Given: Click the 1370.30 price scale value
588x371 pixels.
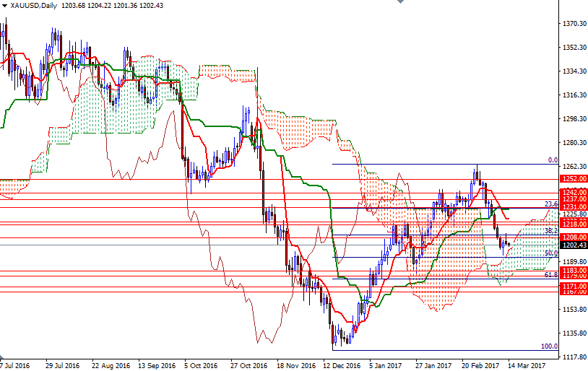Looking at the screenshot, I should click(x=574, y=24).
